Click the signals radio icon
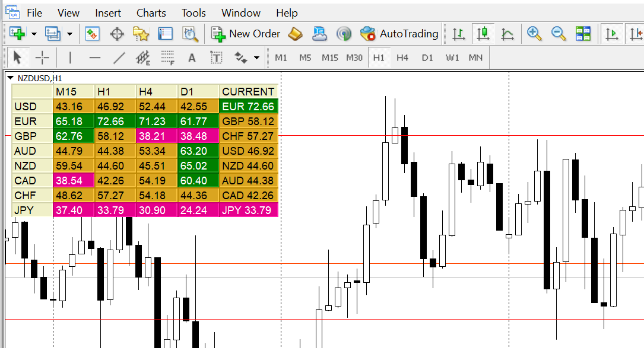 [344, 34]
